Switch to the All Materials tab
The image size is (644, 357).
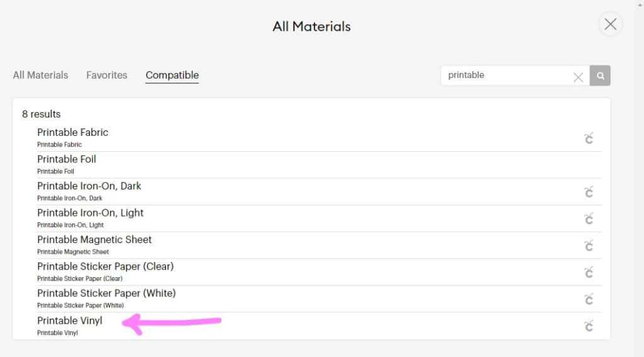(x=40, y=76)
